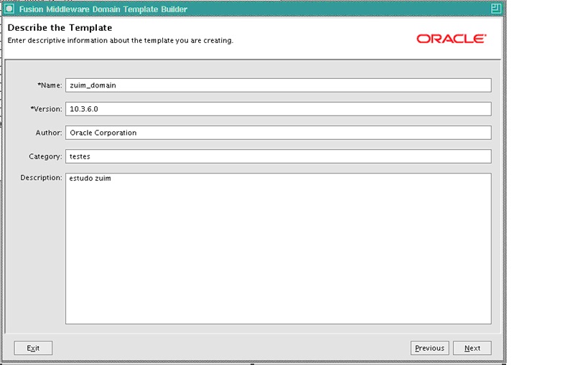Click the '*Name:' label
This screenshot has height=365, width=588.
point(50,85)
